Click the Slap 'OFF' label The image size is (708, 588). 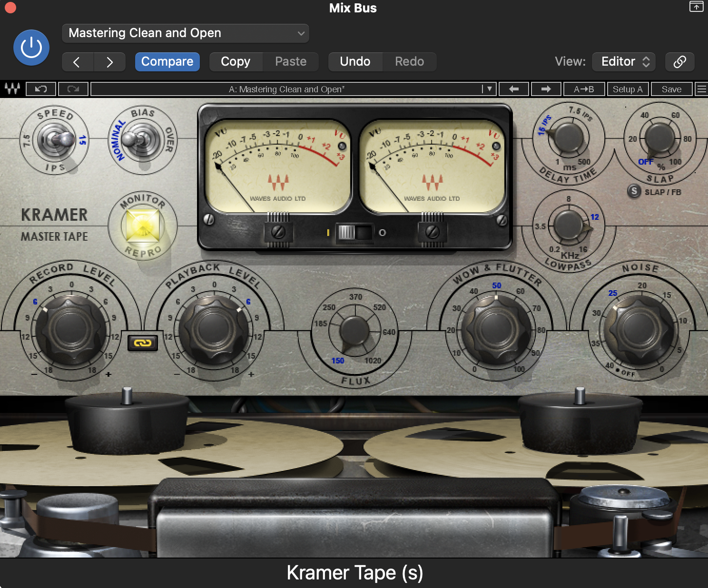[646, 162]
